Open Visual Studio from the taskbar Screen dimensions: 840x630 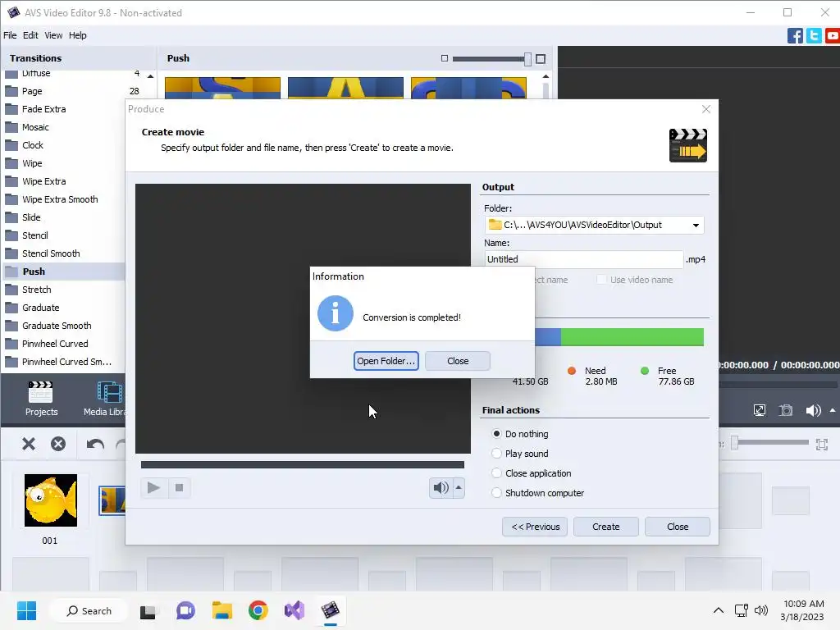(294, 610)
